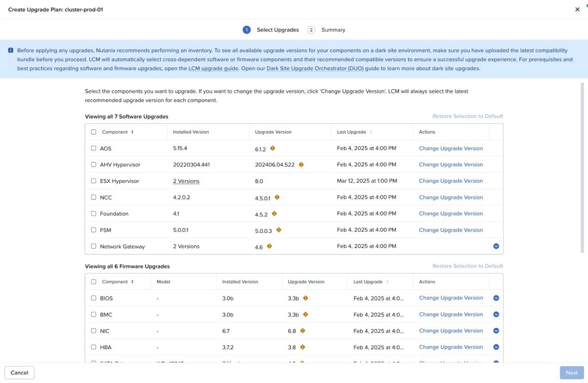This screenshot has width=588, height=383.
Task: Expand the BIOS firmware row details
Action: click(496, 298)
